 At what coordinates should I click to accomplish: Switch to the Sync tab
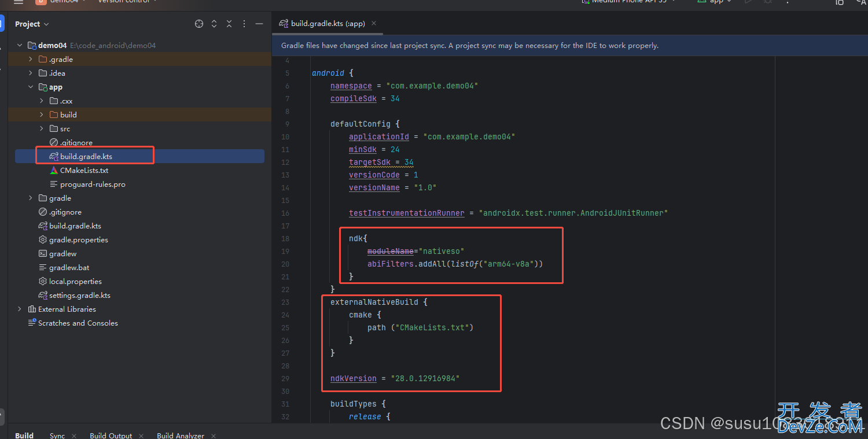pos(57,436)
